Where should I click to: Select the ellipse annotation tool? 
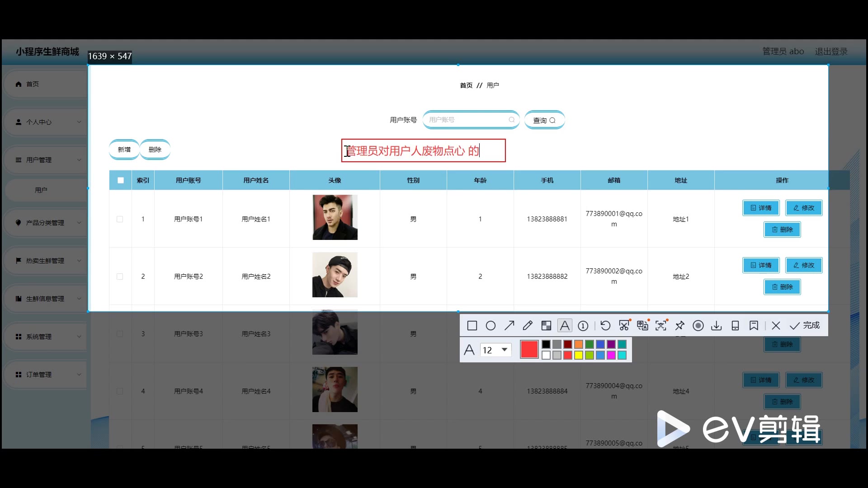click(x=491, y=326)
